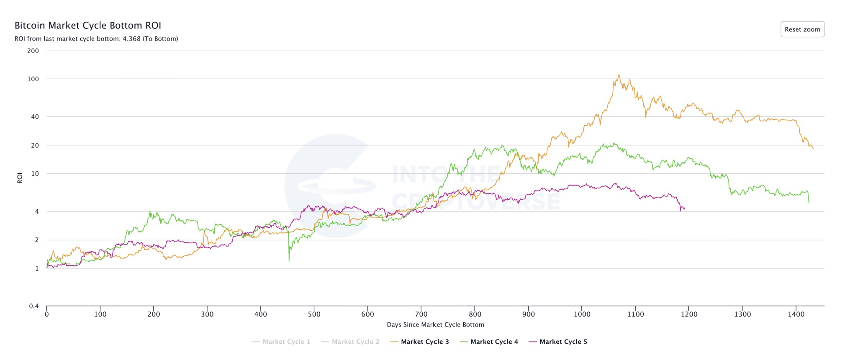The height and width of the screenshot is (355, 868).
Task: Click the chart title Bitcoin Market Cycle Bottom ROI
Action: [x=87, y=25]
